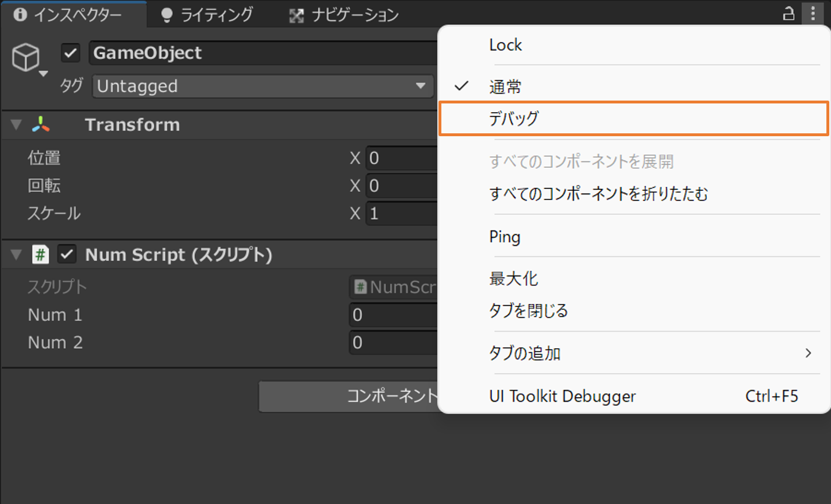
Task: Disable the Num Script component checkbox
Action: (66, 255)
